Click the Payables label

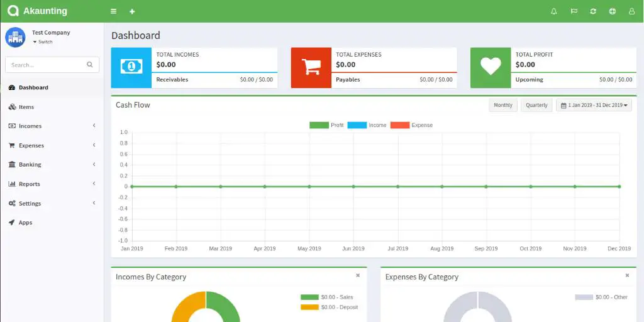point(348,80)
